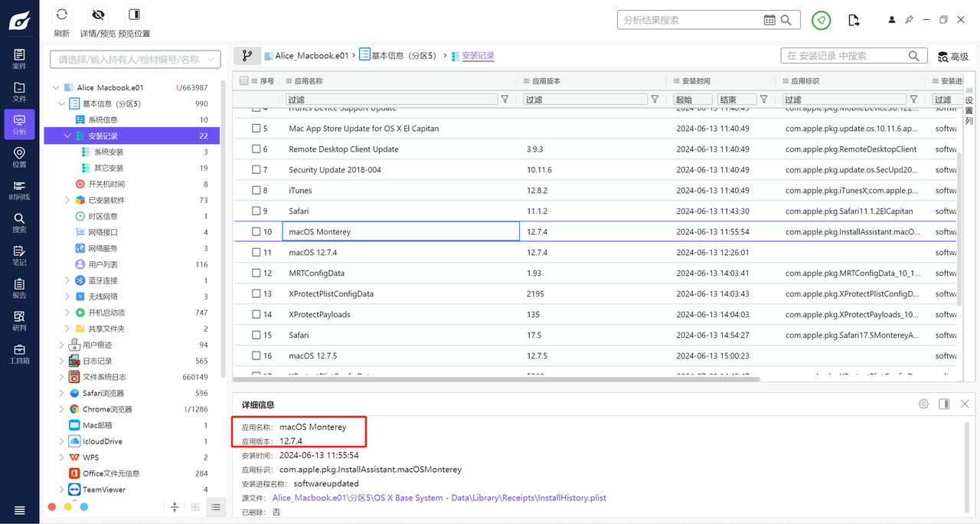This screenshot has height=524, width=980.
Task: Open the 案件 sidebar section
Action: click(19, 59)
